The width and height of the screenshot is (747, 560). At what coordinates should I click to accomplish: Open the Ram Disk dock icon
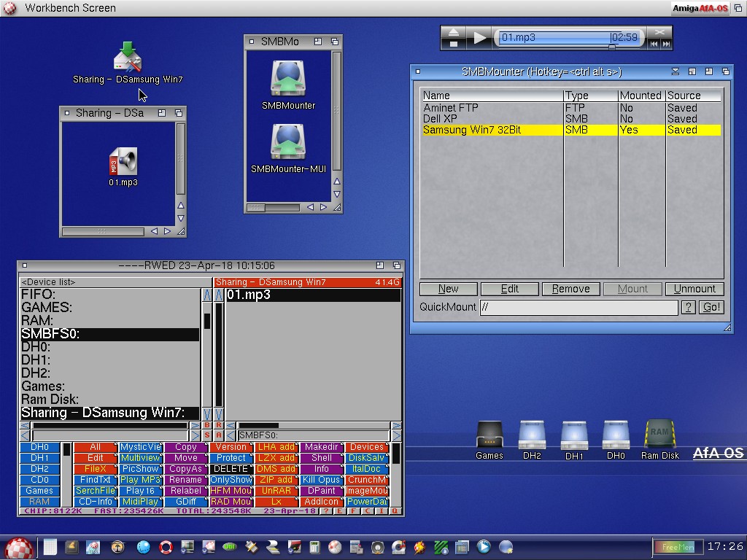click(x=659, y=435)
